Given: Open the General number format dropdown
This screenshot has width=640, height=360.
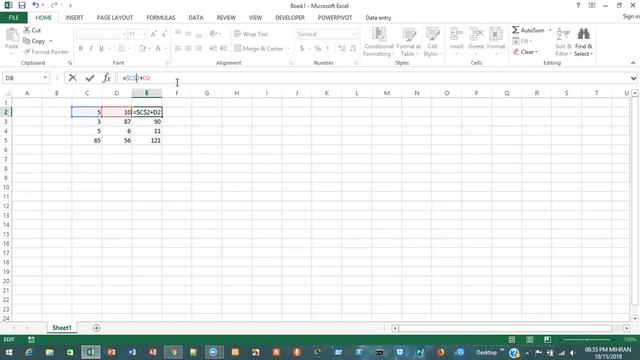Looking at the screenshot, I should coord(354,34).
